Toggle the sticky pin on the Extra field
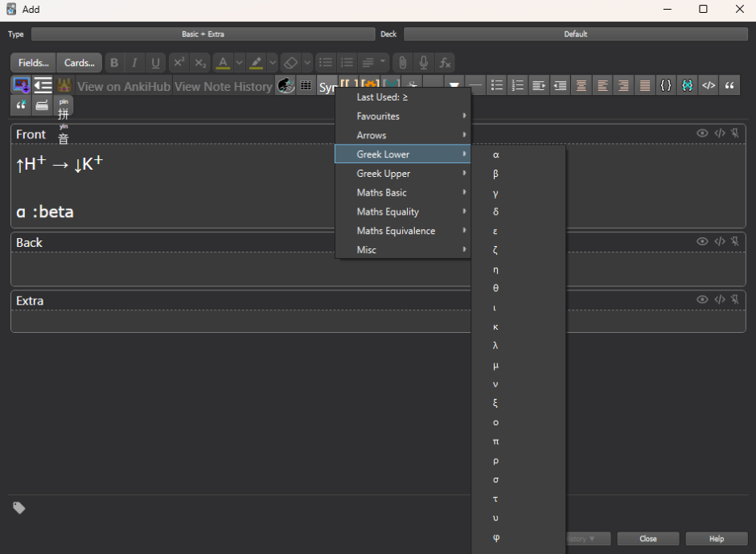 click(x=735, y=299)
